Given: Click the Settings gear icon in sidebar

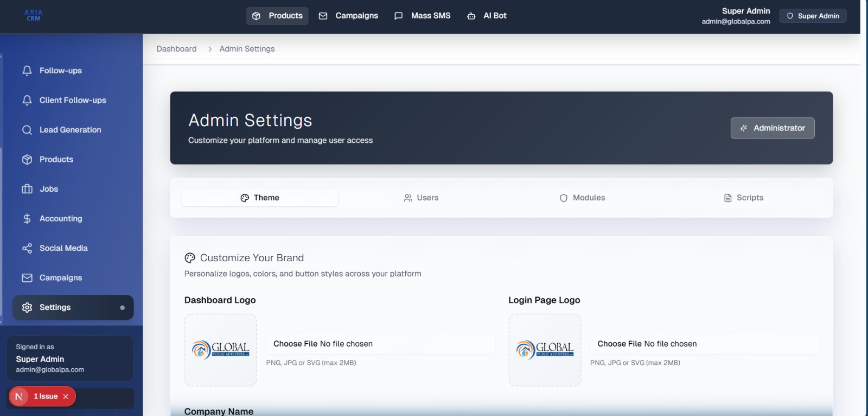Looking at the screenshot, I should coord(27,307).
